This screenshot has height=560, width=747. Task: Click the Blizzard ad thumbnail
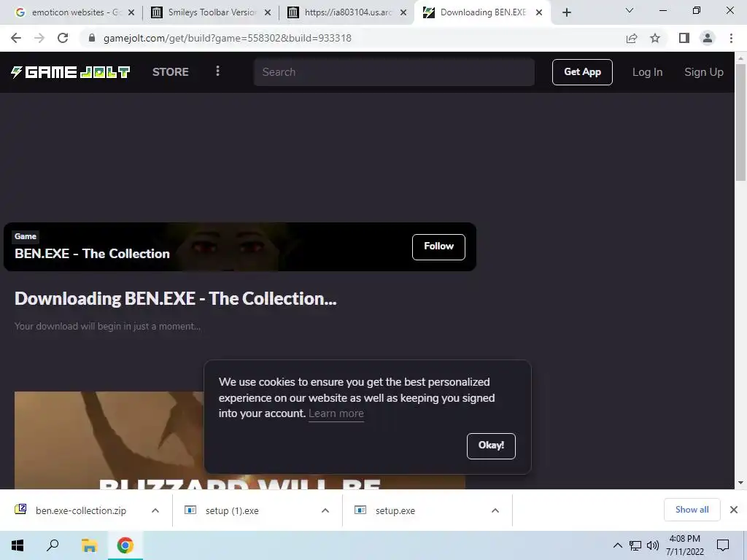tap(109, 440)
